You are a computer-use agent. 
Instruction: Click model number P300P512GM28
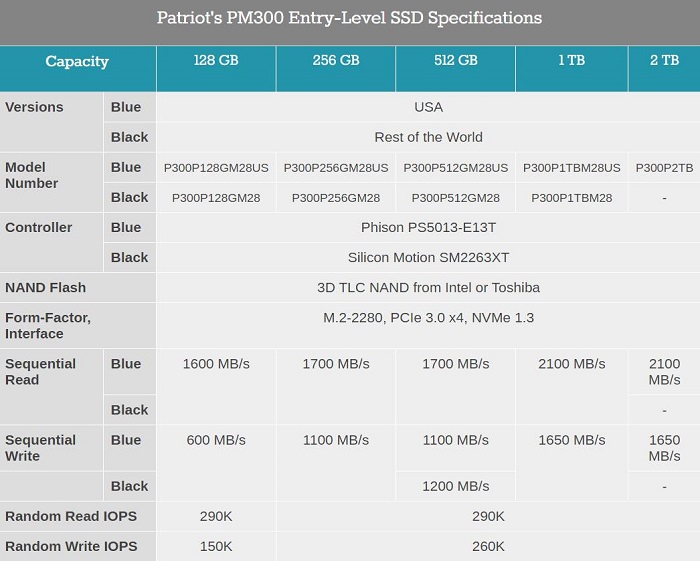tap(455, 198)
